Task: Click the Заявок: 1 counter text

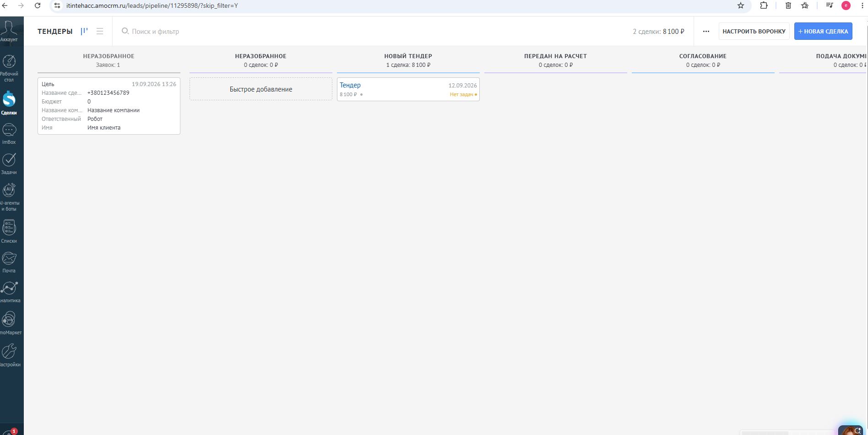Action: pos(108,65)
